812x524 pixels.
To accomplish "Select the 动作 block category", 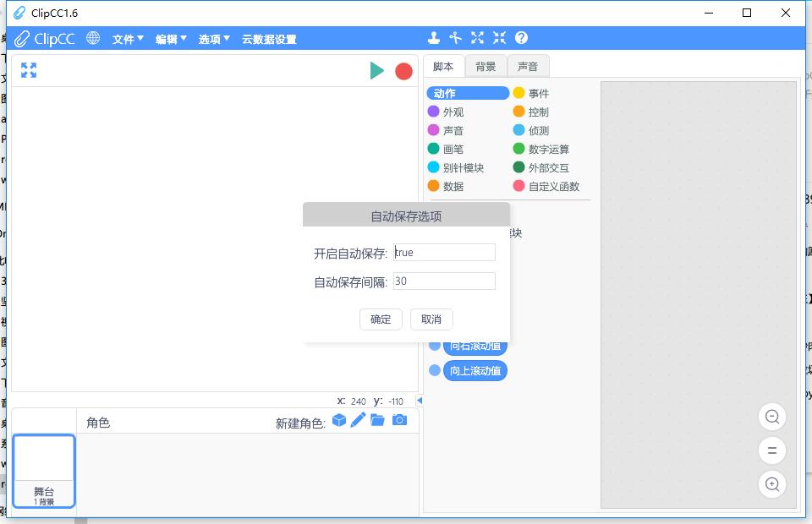I will (468, 93).
